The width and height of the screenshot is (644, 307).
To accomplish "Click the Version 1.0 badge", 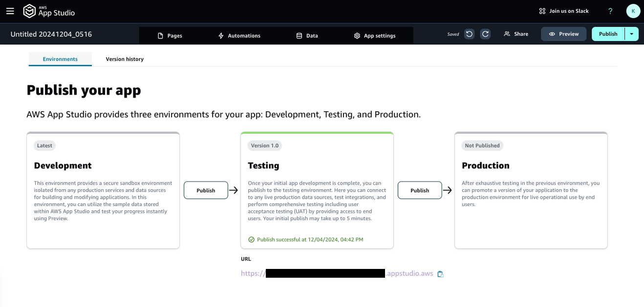I will coord(265,145).
